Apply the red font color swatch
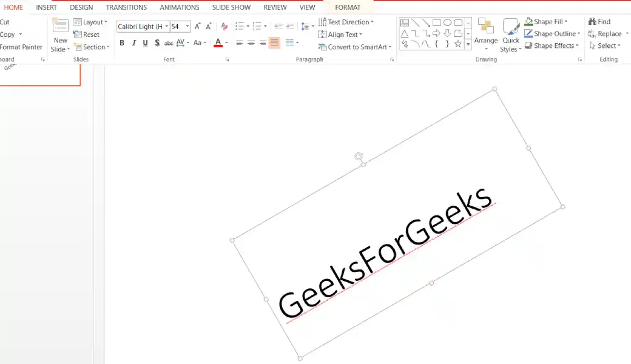The height and width of the screenshot is (364, 631). pyautogui.click(x=218, y=42)
